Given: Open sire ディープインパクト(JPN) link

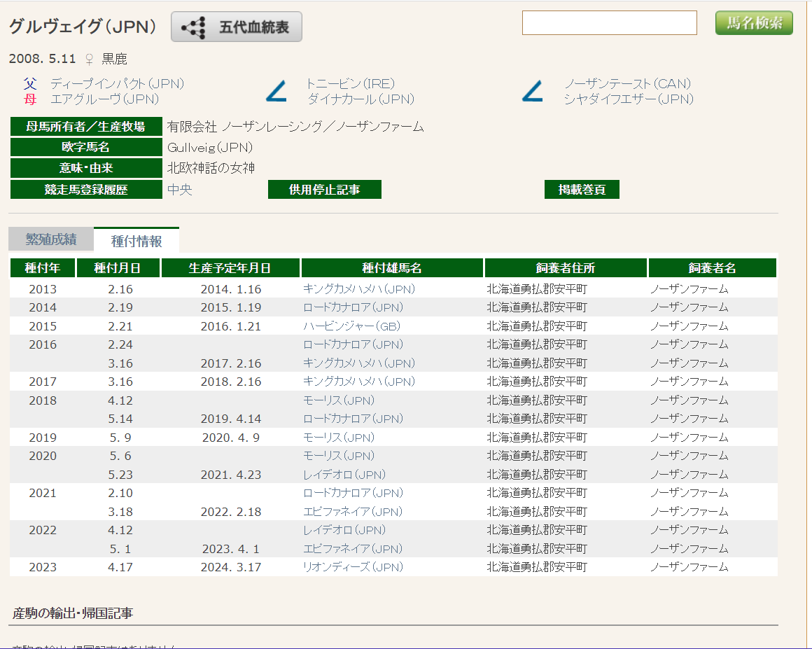Looking at the screenshot, I should (x=117, y=84).
